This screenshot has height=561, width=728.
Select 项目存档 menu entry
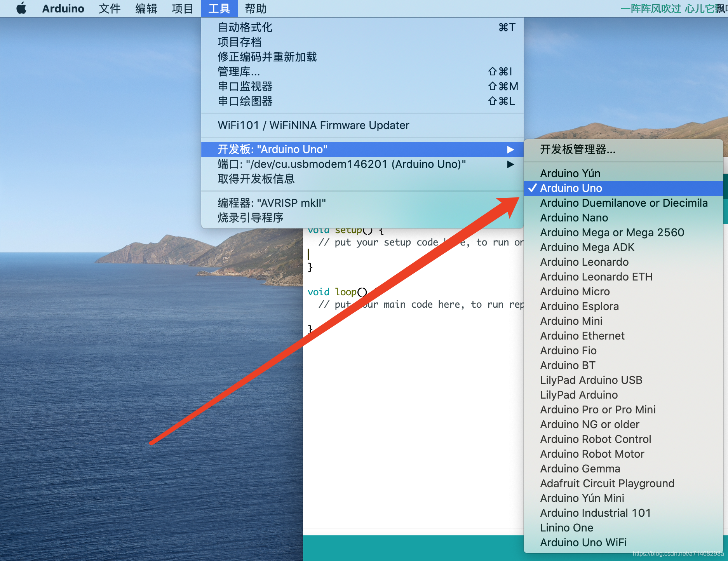362,42
